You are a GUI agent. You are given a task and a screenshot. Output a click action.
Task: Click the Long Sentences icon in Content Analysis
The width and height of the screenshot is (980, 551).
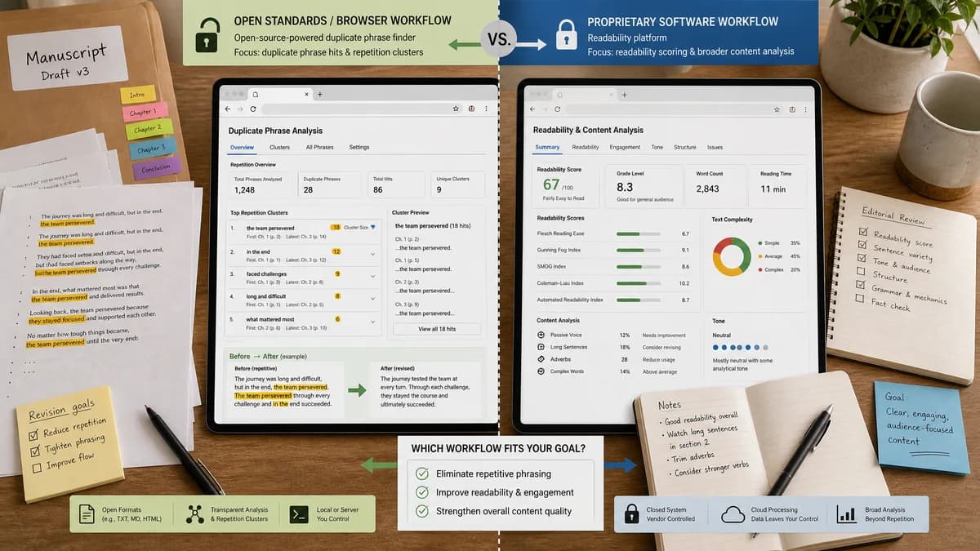[541, 347]
